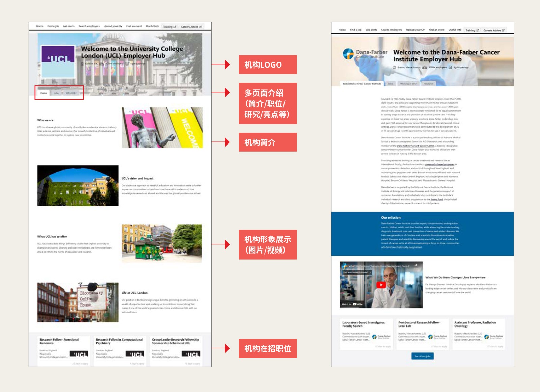540x392 pixels.
Task: Click the statue photo beside Who we are
Action: coord(162,128)
